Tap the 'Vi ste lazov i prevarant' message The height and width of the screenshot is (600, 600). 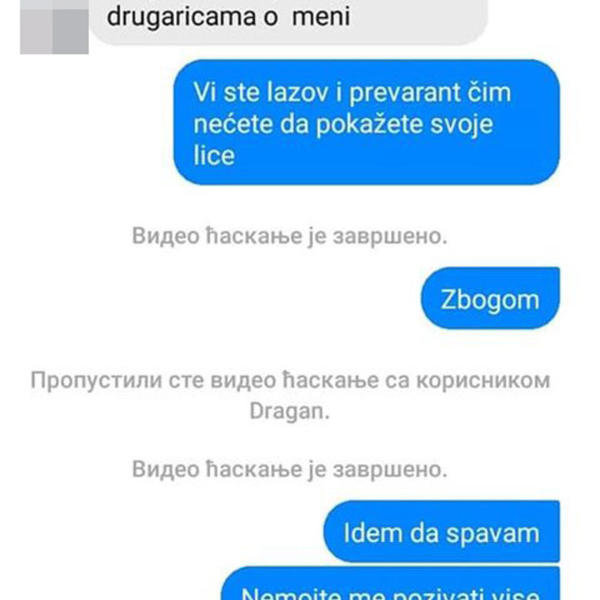(x=367, y=122)
